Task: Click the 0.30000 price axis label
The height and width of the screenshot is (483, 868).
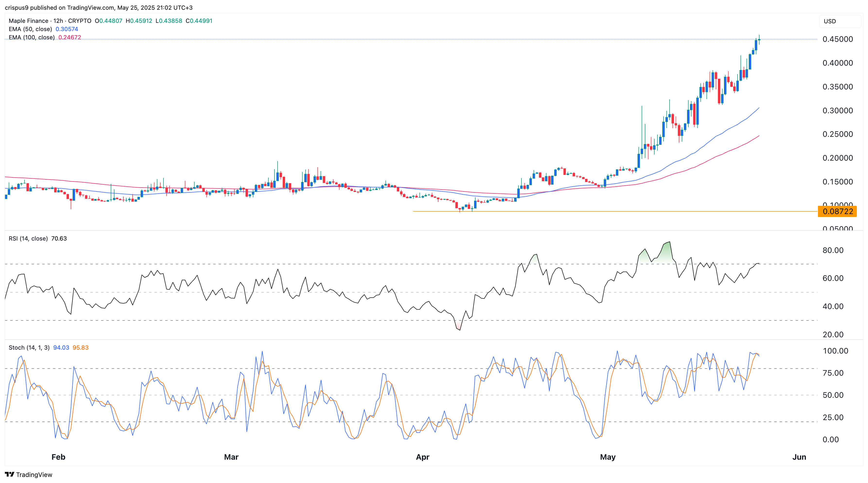Action: click(838, 111)
